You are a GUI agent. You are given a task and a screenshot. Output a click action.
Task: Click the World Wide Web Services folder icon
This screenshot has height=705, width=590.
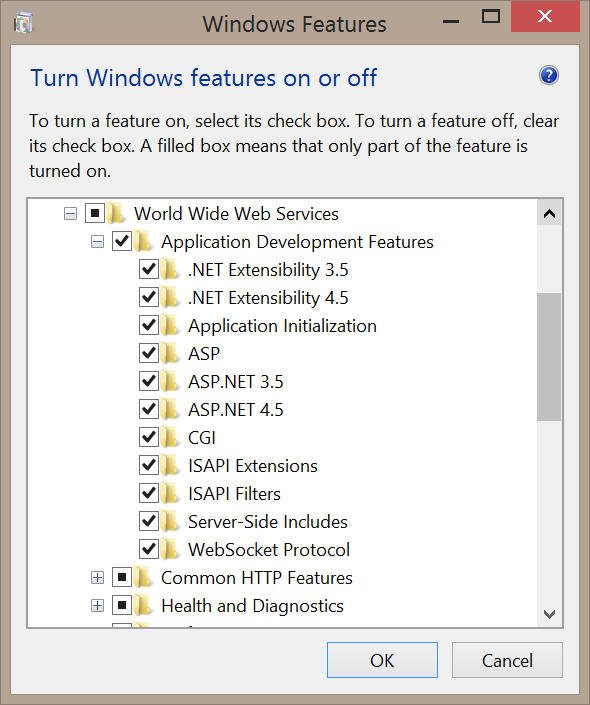pyautogui.click(x=117, y=213)
